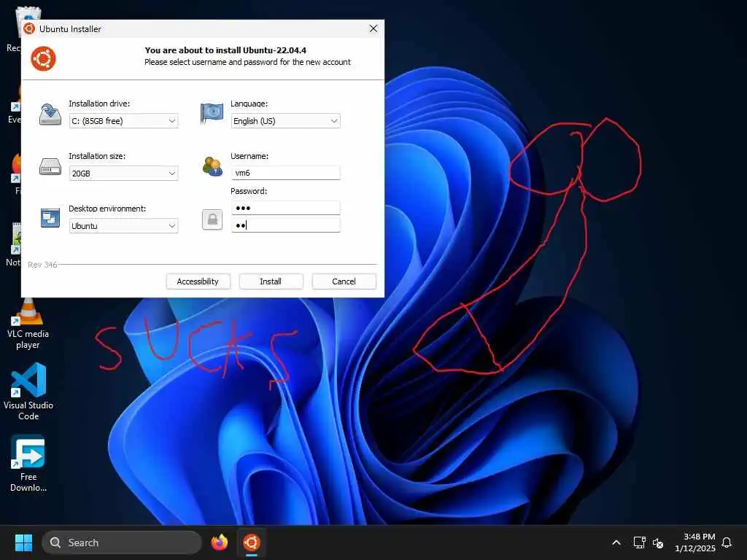Image resolution: width=747 pixels, height=560 pixels.
Task: Click the Rev 346 label
Action: point(42,265)
